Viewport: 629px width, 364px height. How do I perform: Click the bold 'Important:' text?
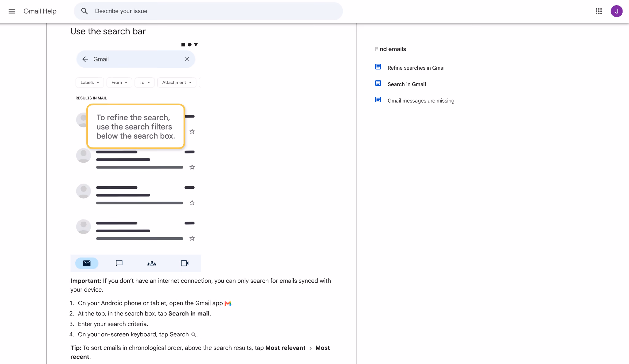[86, 281]
